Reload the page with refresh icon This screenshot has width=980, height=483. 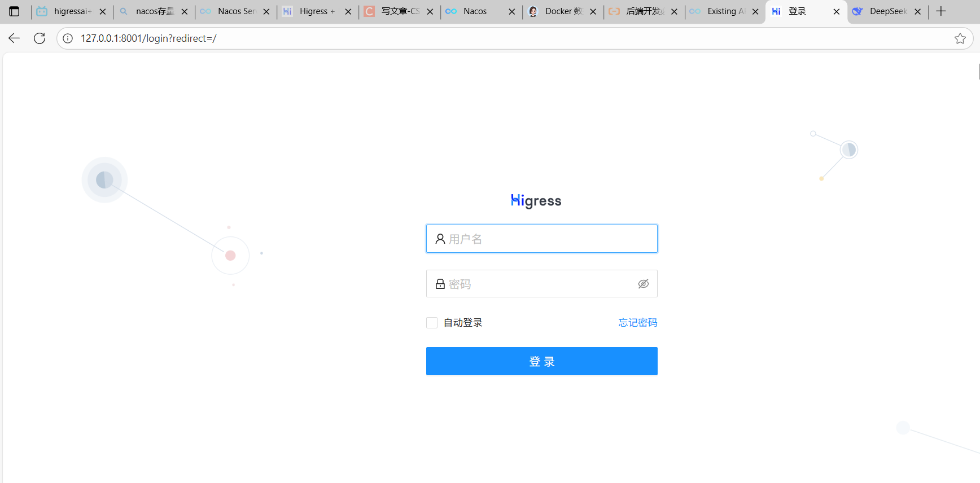pos(40,38)
